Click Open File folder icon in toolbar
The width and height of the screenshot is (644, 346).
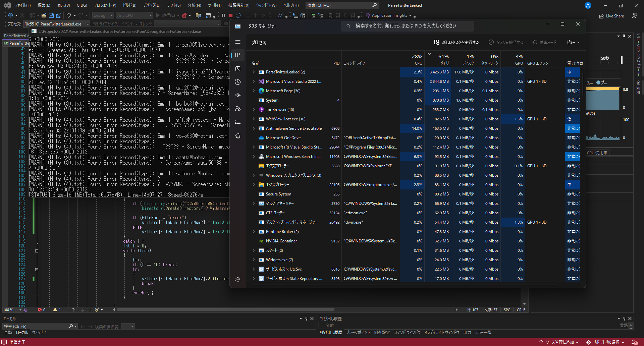(44, 15)
